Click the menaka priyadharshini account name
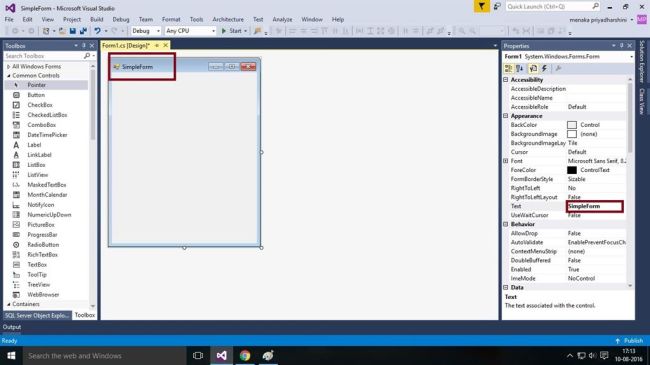This screenshot has width=650, height=365. pos(598,19)
